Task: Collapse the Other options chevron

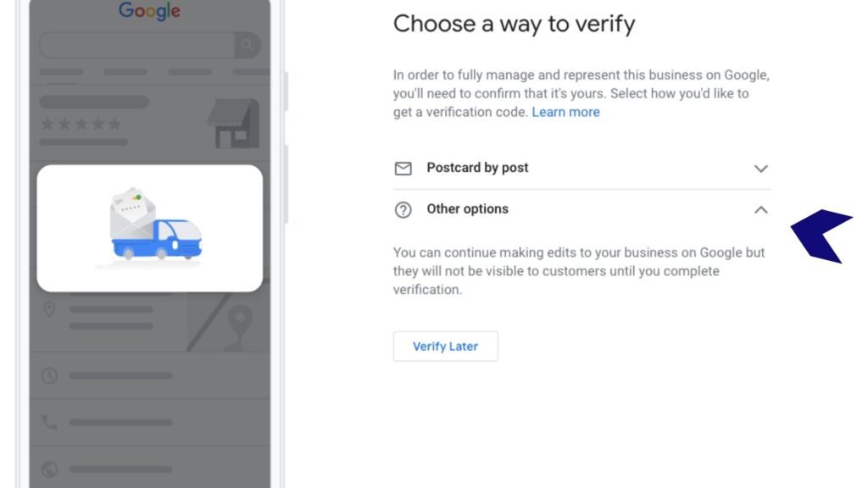Action: point(761,210)
